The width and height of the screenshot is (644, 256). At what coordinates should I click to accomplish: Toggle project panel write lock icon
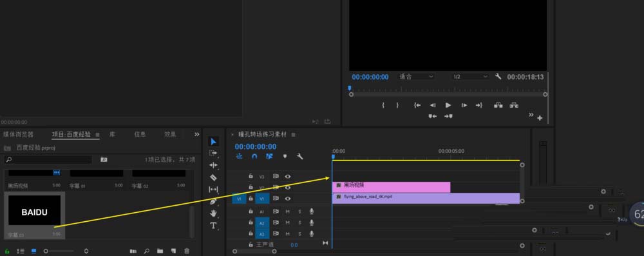(6, 251)
